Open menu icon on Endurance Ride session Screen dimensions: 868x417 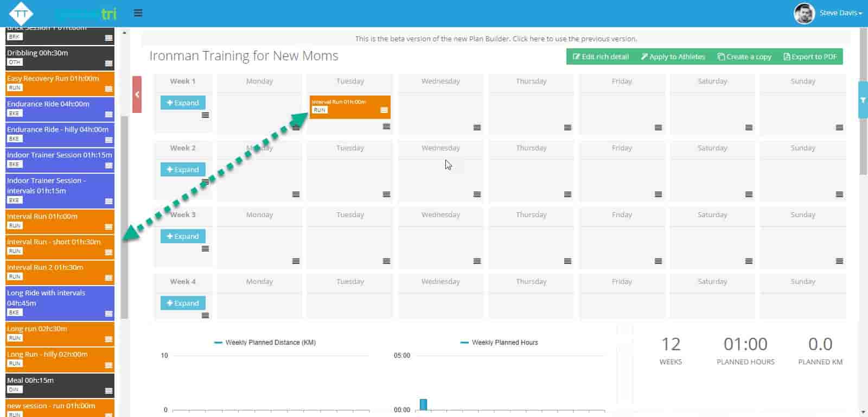pos(109,114)
